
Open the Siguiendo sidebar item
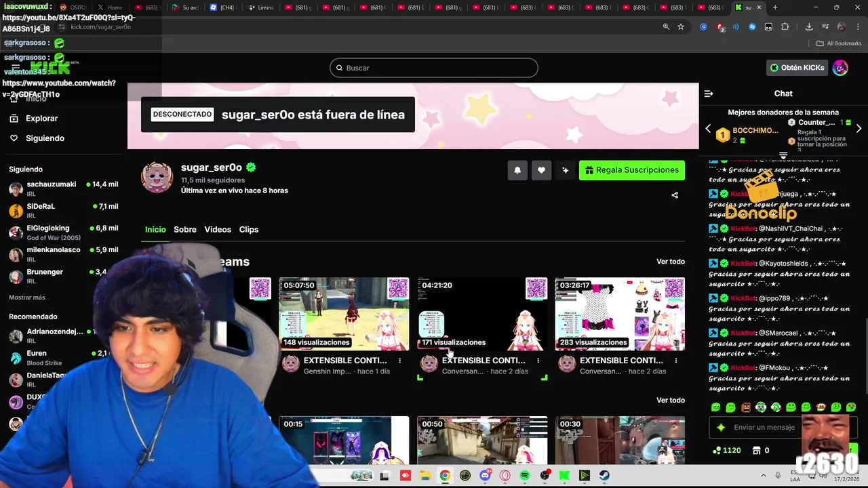click(45, 138)
